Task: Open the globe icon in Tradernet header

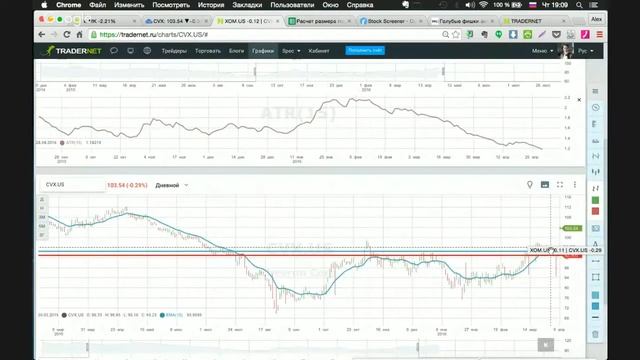Action: [x=147, y=51]
